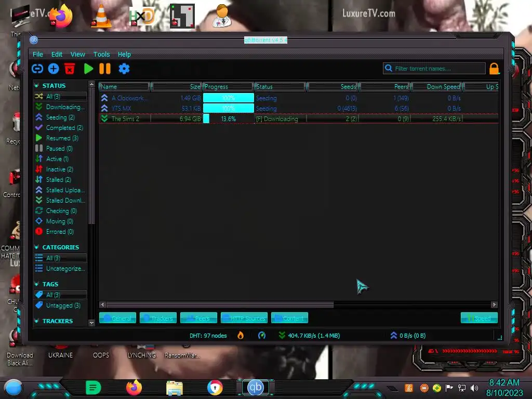Select the Inactive (2) status filter
Screen dimensions: 532x399
point(60,169)
